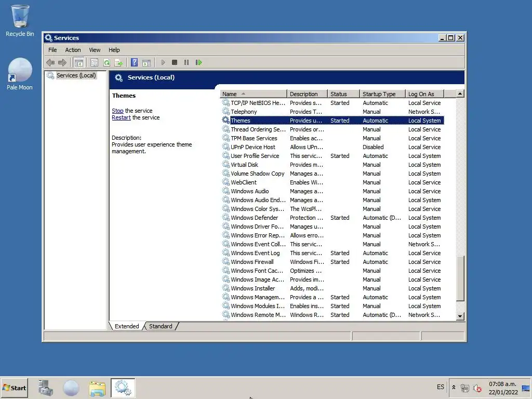Launch Pale Moon from the taskbar
Screen dimensions: 532x399
71,388
